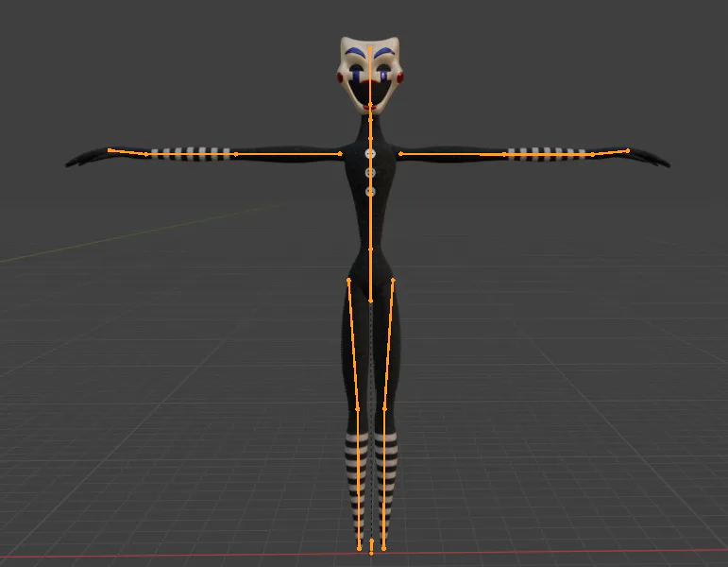Image resolution: width=728 pixels, height=567 pixels.
Task: Select knee joint on viewer's left leg
Action: tap(358, 409)
